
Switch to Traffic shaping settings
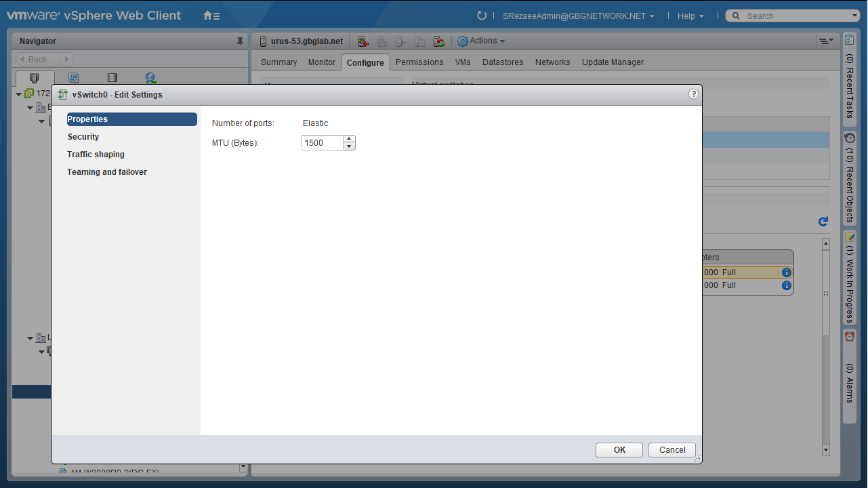click(x=96, y=155)
